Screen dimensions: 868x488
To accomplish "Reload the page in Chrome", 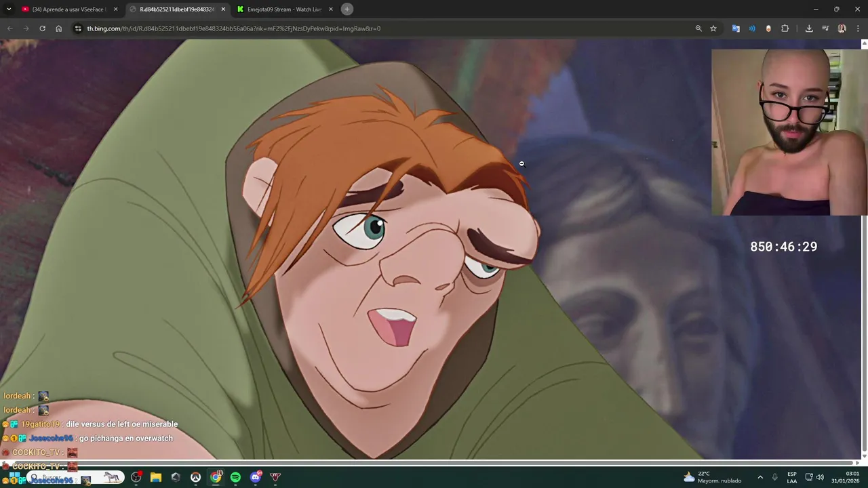I will click(42, 28).
